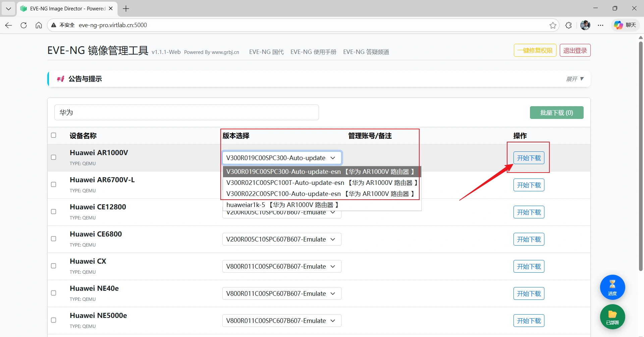Start download for Huawei CE6800
This screenshot has height=337, width=644.
[529, 239]
